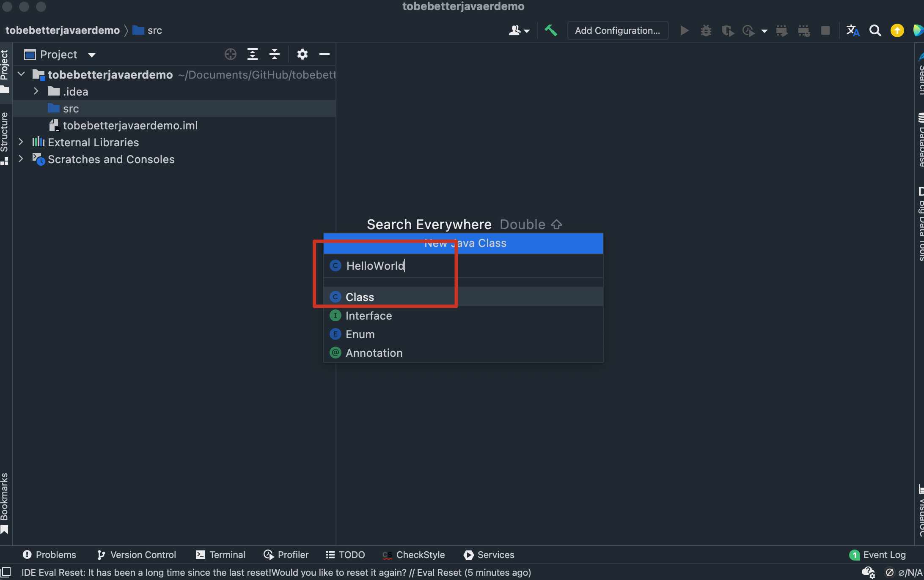924x580 pixels.
Task: Open the Translate plugin icon in toolbar
Action: click(852, 30)
